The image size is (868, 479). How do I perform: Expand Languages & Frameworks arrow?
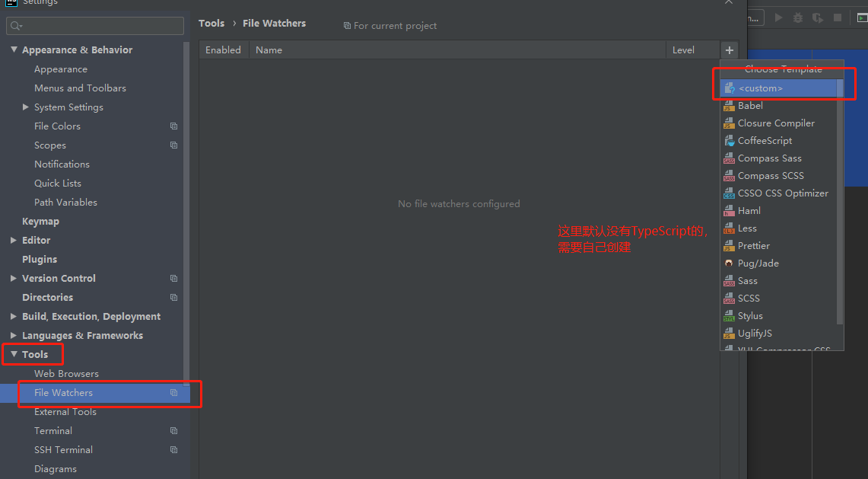click(x=14, y=335)
